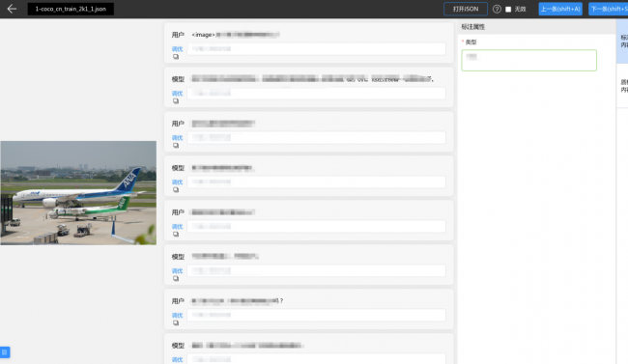This screenshot has width=628, height=364.
Task: Open the help question-mark icon
Action: click(x=497, y=9)
